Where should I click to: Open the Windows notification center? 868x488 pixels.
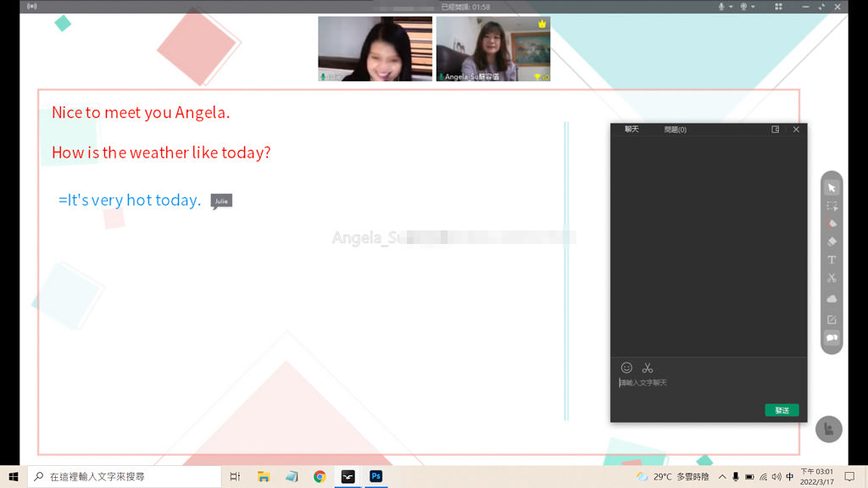tap(849, 476)
